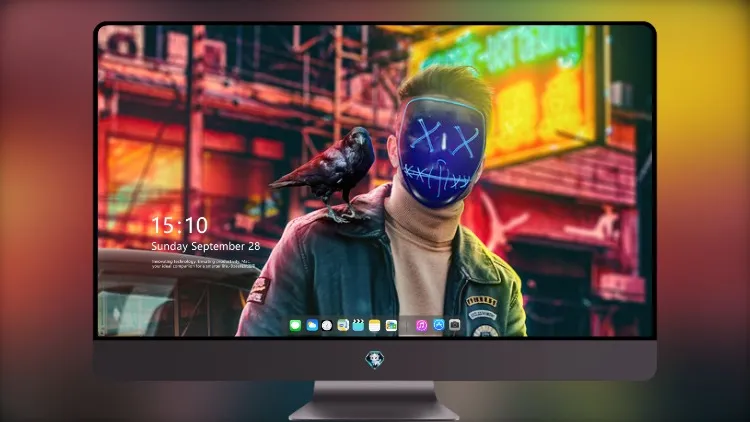Open the Maps icon in dock
The width and height of the screenshot is (750, 422).
click(343, 326)
